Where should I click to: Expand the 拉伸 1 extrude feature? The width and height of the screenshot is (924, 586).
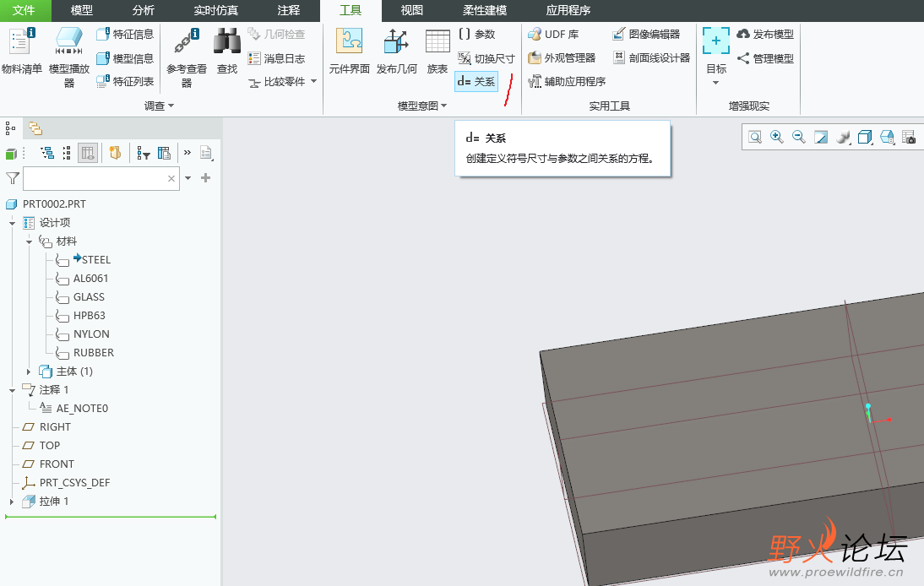pos(12,502)
